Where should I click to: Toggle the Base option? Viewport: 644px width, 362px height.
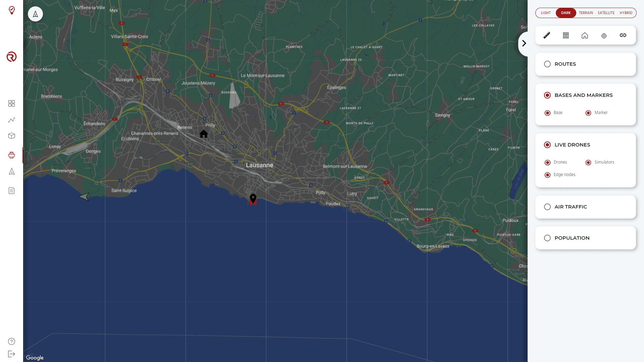[547, 113]
